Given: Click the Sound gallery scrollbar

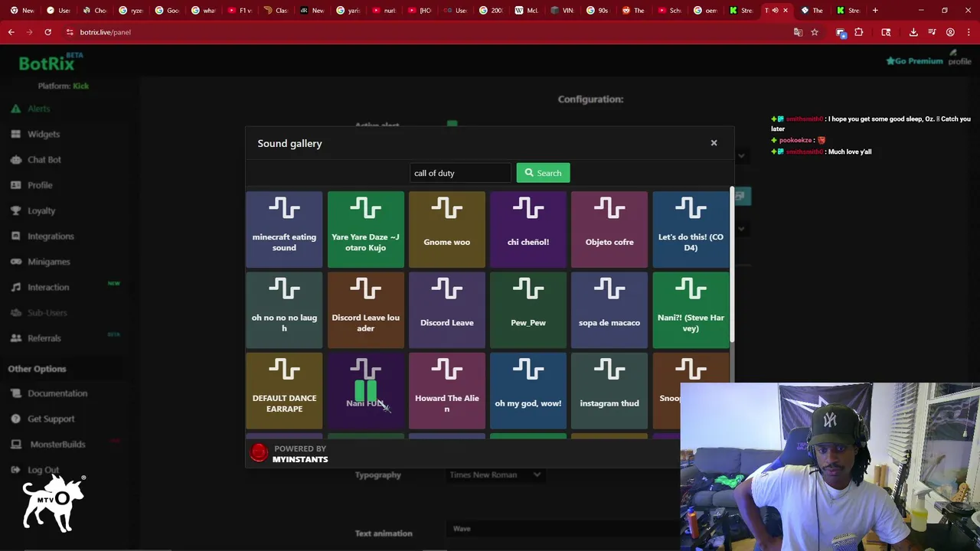Looking at the screenshot, I should pos(732,264).
